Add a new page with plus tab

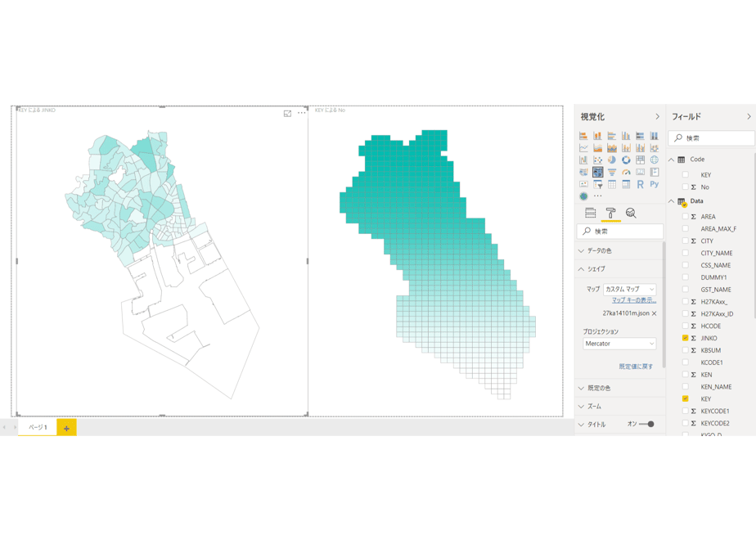click(66, 428)
